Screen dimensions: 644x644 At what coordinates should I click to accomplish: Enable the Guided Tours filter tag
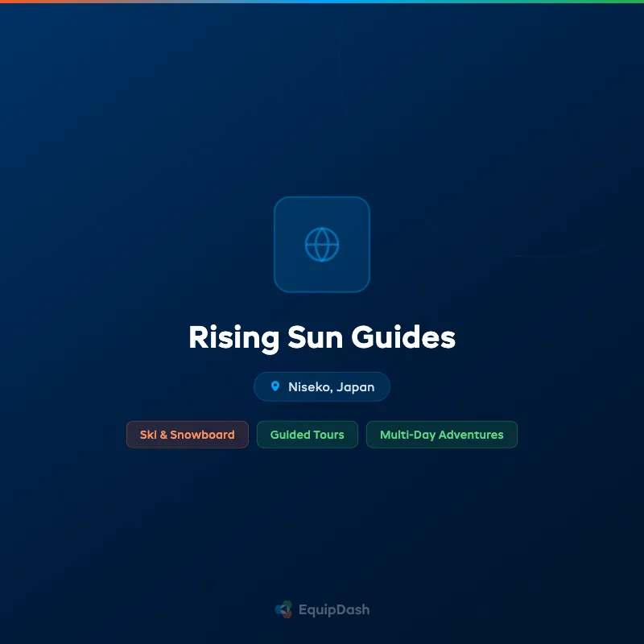click(x=307, y=435)
